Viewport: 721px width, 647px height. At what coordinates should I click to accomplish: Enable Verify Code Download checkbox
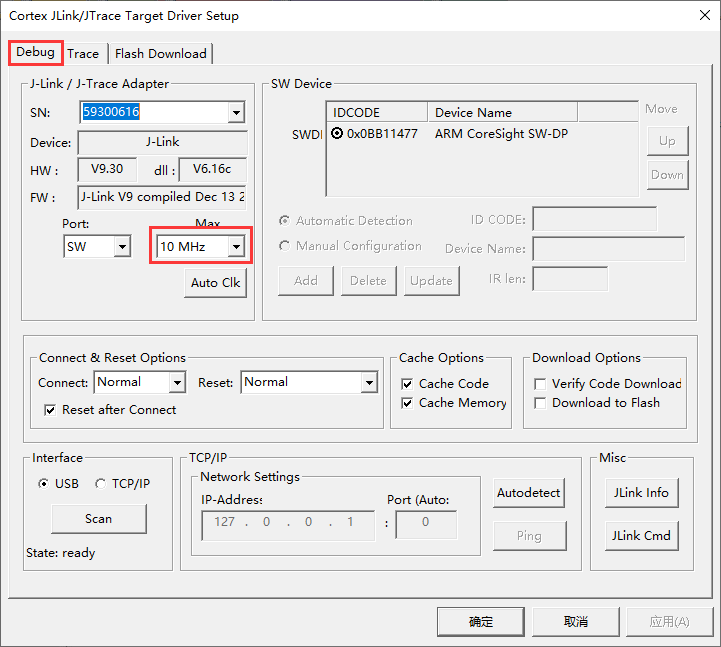click(x=540, y=384)
